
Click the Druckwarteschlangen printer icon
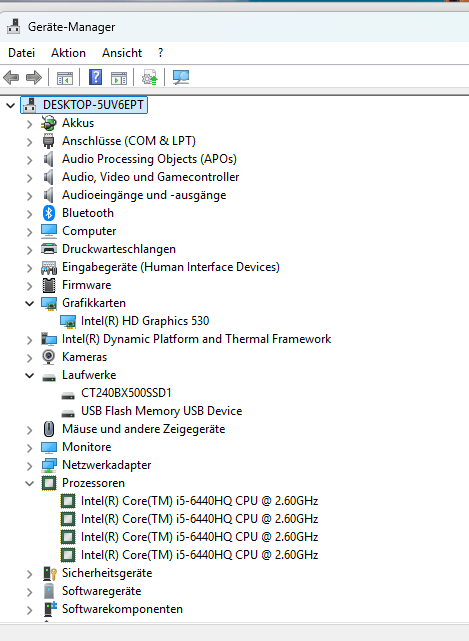(x=49, y=249)
